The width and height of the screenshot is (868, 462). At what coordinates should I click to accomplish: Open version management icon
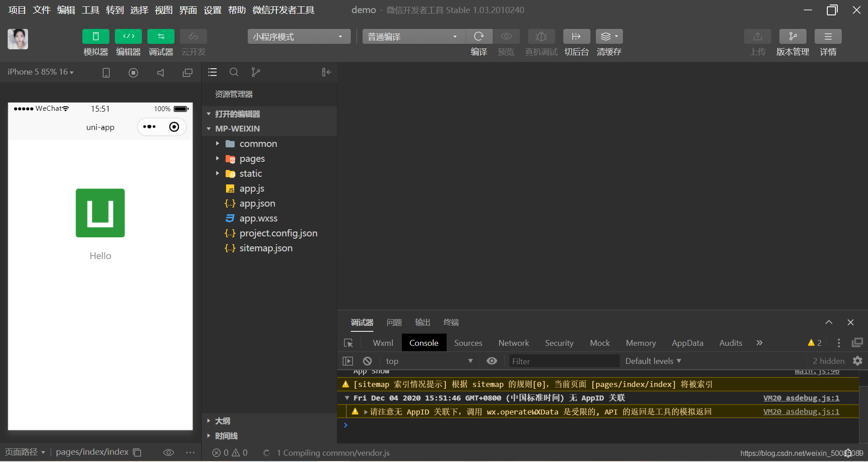click(x=793, y=37)
